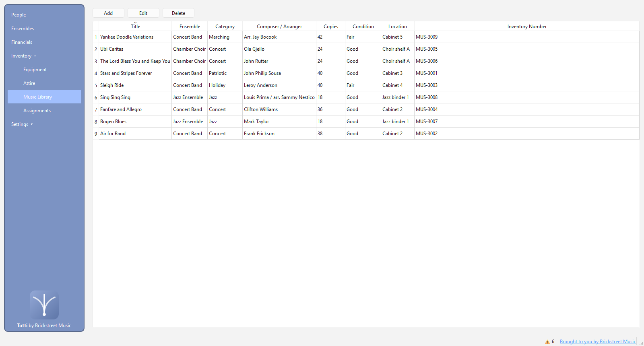Click composer cell Mark Taylor
This screenshot has width=644, height=346.
[279, 122]
